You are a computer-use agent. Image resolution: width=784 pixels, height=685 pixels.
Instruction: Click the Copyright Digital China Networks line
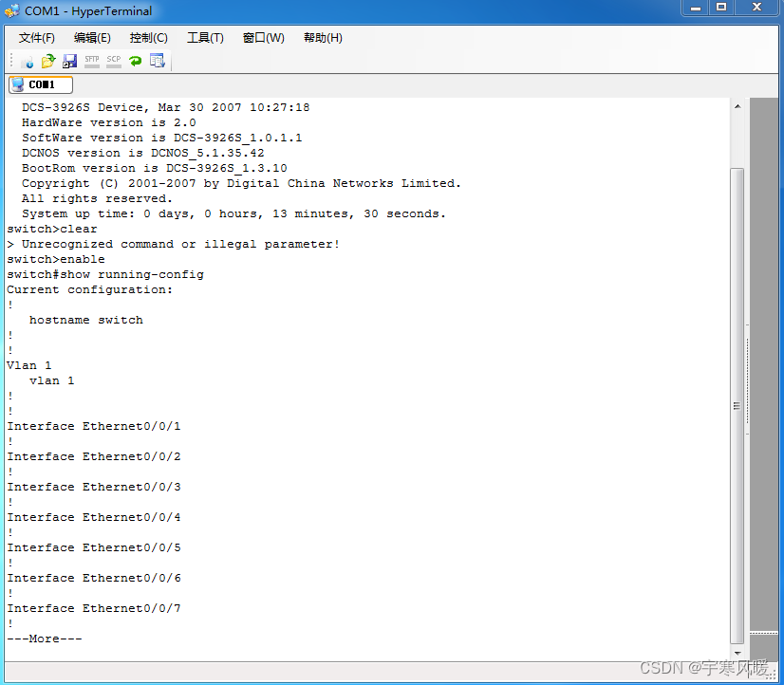(241, 184)
